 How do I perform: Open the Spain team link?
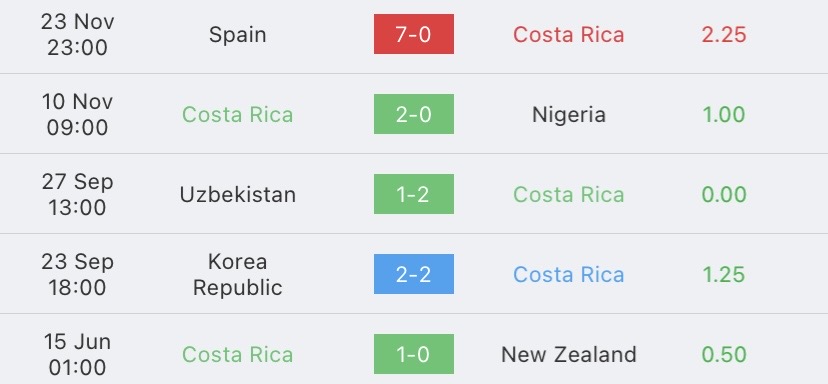[237, 35]
